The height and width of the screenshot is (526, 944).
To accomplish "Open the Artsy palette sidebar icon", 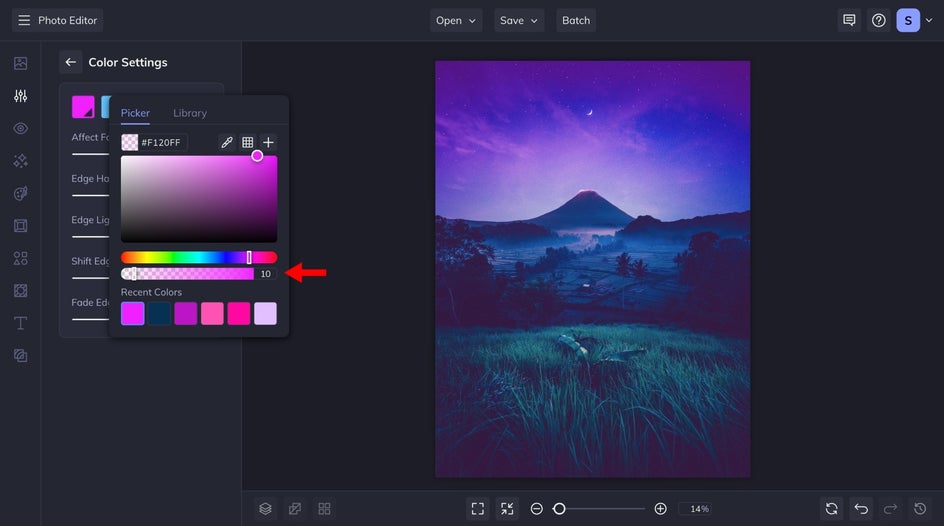I will click(x=20, y=193).
